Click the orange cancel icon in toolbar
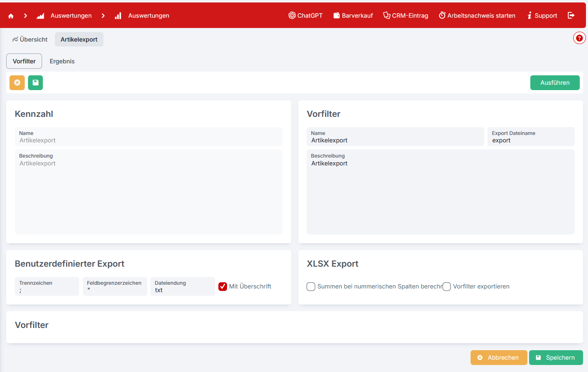 [17, 83]
